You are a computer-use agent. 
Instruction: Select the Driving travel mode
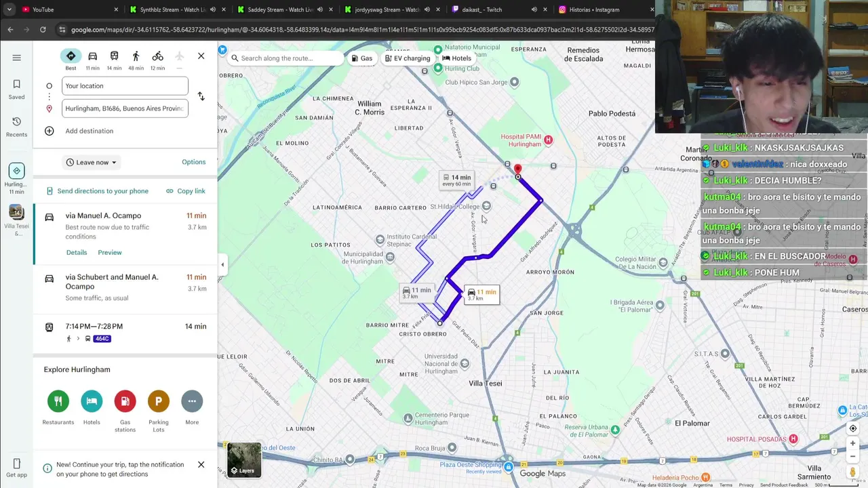[92, 60]
